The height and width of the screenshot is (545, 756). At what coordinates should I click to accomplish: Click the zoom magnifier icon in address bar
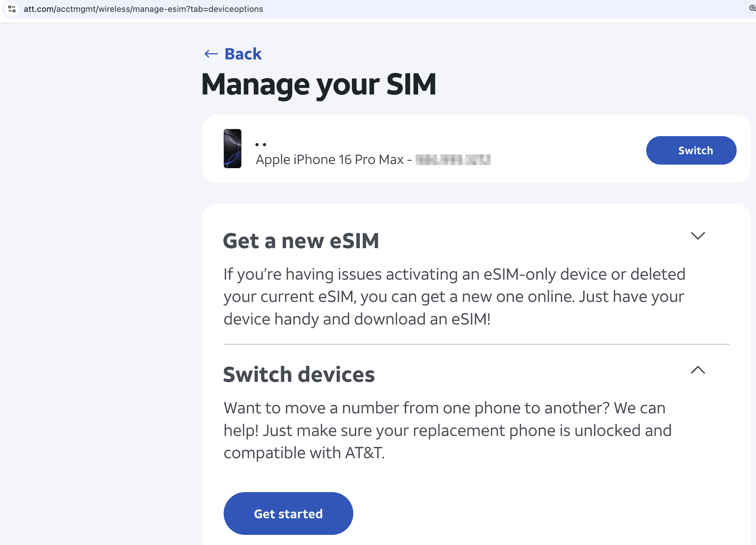tap(752, 8)
